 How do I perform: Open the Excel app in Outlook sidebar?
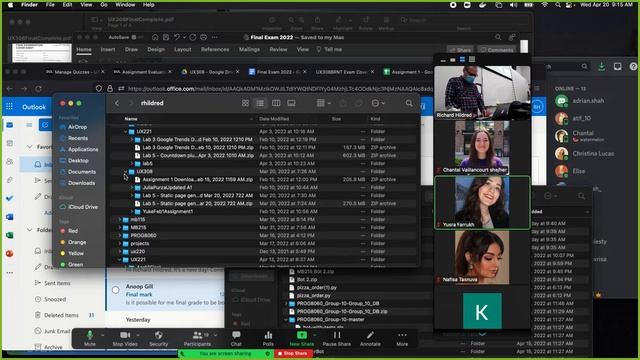point(9,235)
